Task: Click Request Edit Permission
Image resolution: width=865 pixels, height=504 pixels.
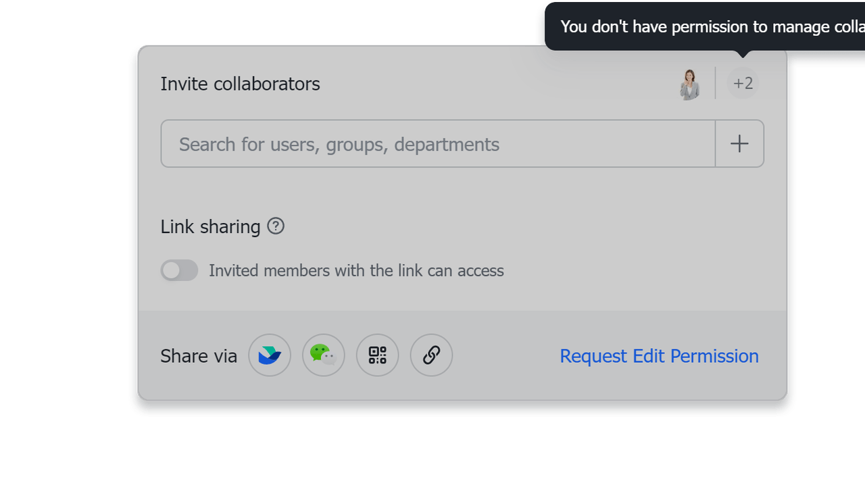Action: [659, 356]
